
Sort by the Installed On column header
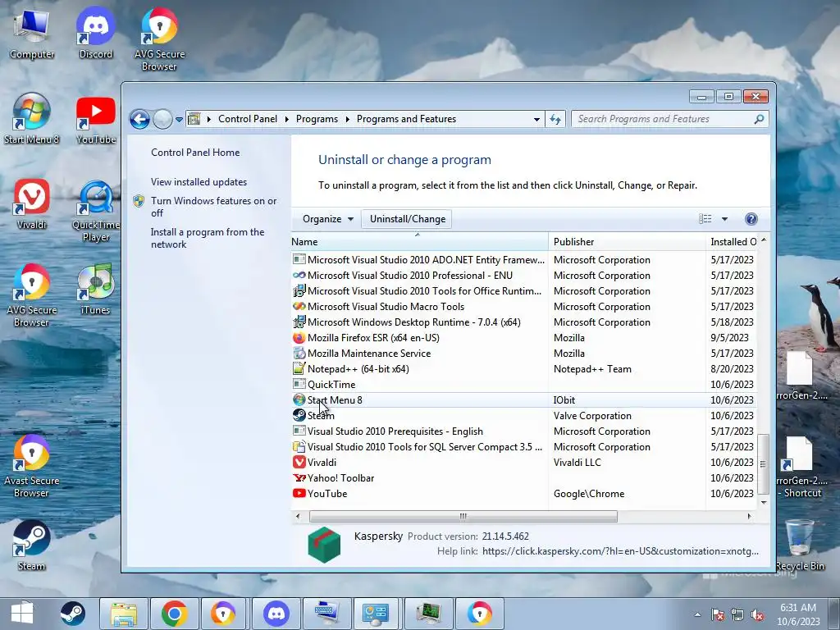(x=732, y=242)
